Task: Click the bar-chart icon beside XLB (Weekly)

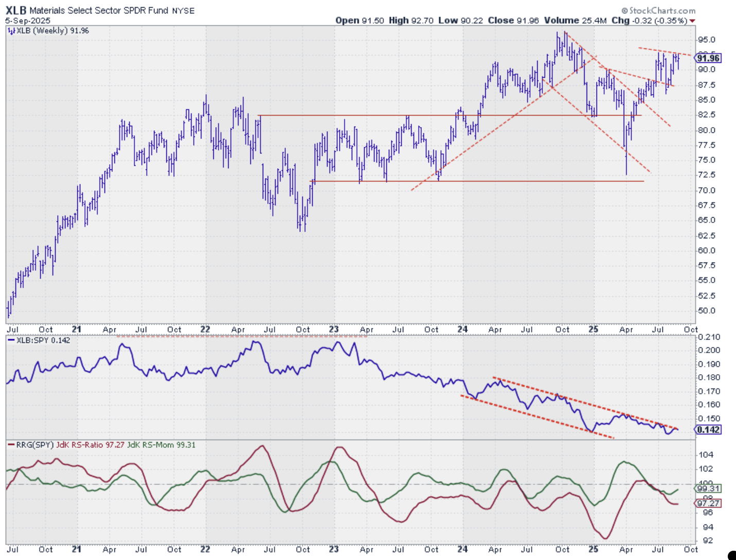Action: click(x=11, y=31)
